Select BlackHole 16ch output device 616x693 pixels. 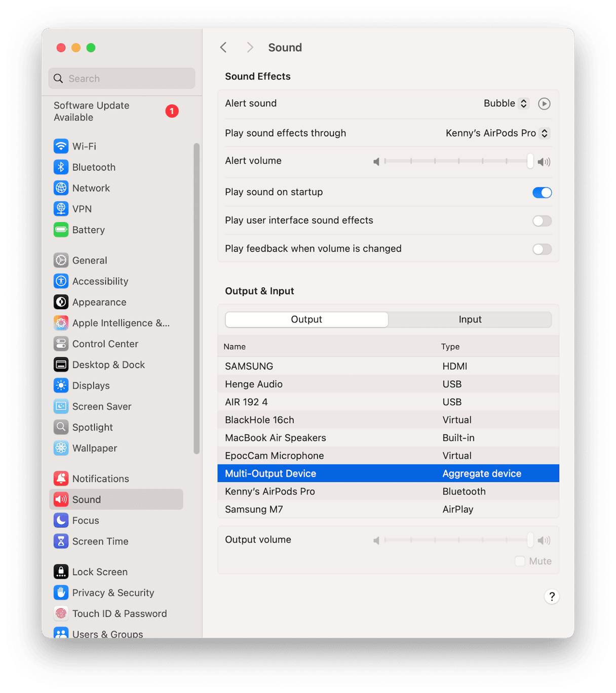click(x=389, y=420)
